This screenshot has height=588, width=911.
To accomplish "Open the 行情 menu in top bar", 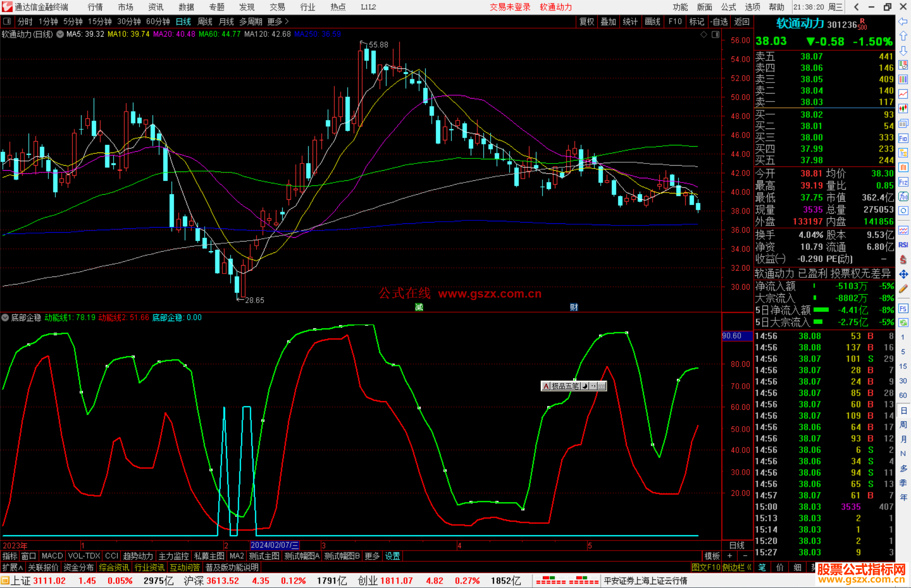I will pyautogui.click(x=95, y=7).
